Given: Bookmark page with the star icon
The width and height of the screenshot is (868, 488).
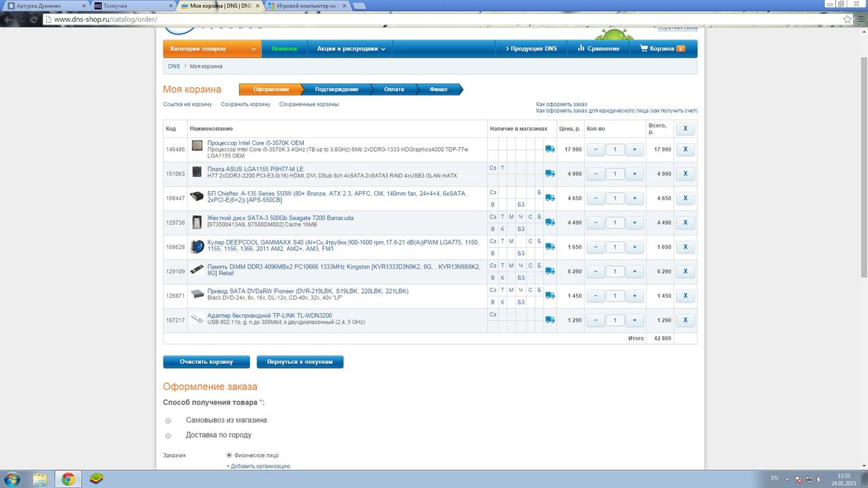Looking at the screenshot, I should [x=847, y=19].
